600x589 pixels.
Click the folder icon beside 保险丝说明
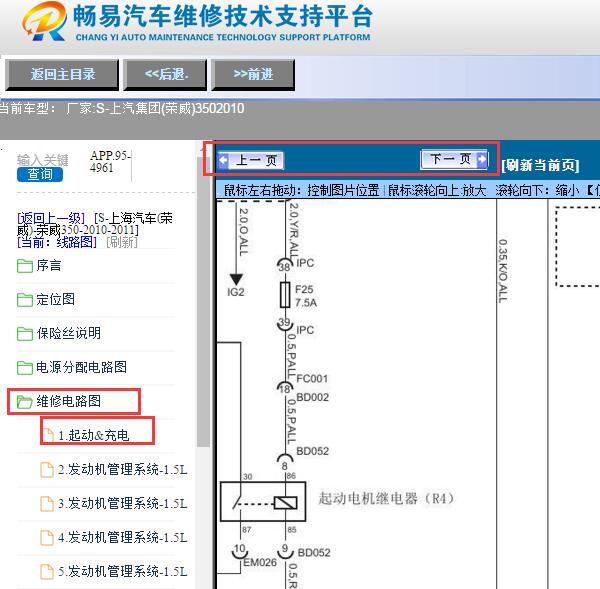click(x=24, y=334)
